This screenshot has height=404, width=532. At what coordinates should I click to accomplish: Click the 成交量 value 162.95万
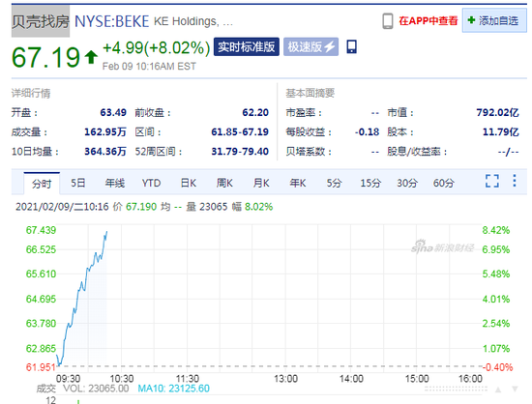click(x=105, y=131)
